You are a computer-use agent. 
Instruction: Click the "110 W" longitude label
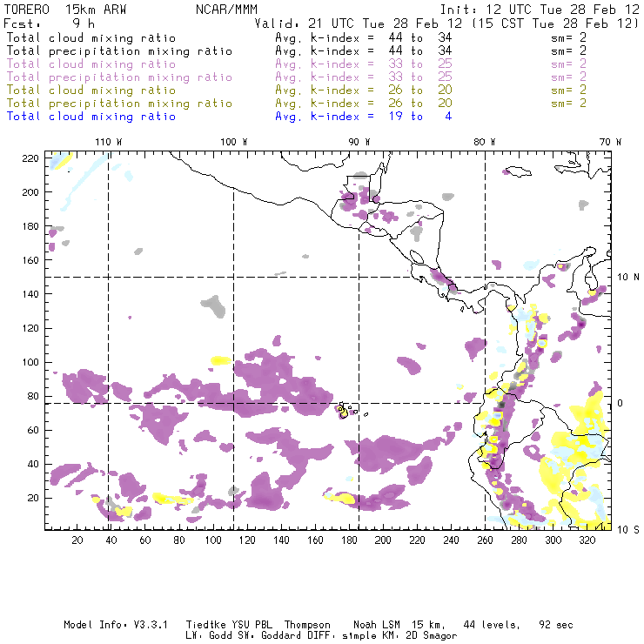(x=109, y=142)
